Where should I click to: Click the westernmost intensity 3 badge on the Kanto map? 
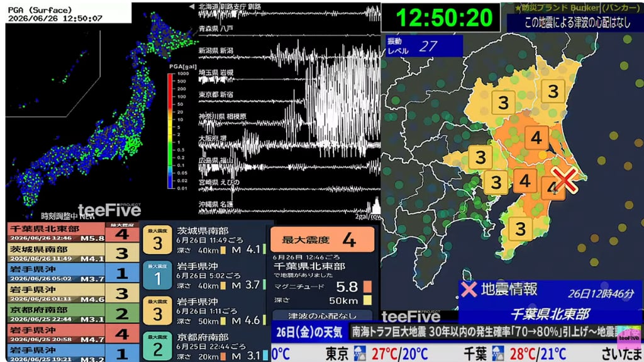[x=480, y=157]
